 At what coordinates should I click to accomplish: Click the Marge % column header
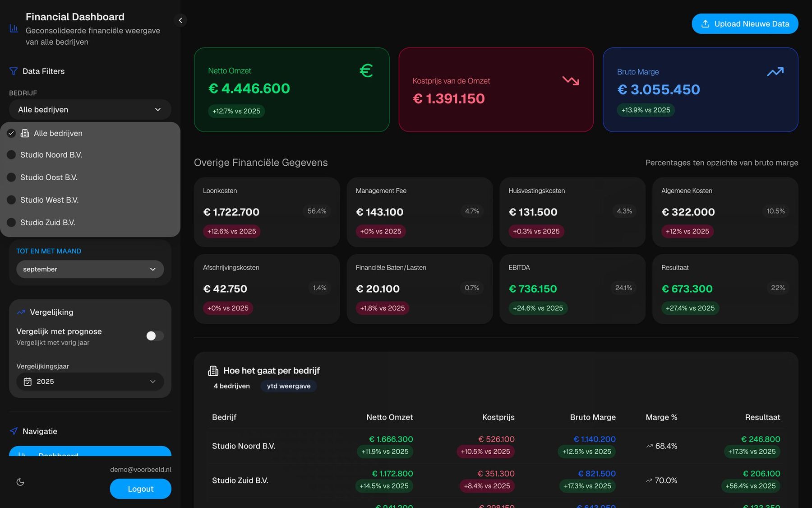pos(661,417)
